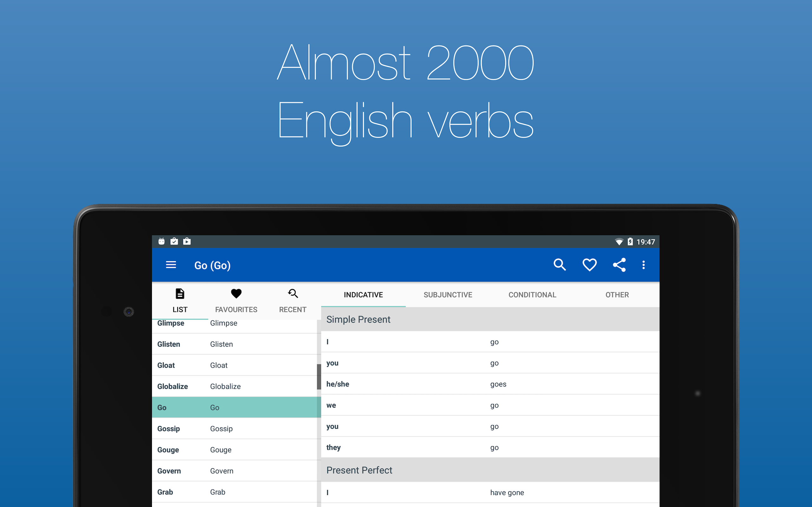The height and width of the screenshot is (507, 812).
Task: Open the OTHER conjugations tab
Action: click(617, 295)
